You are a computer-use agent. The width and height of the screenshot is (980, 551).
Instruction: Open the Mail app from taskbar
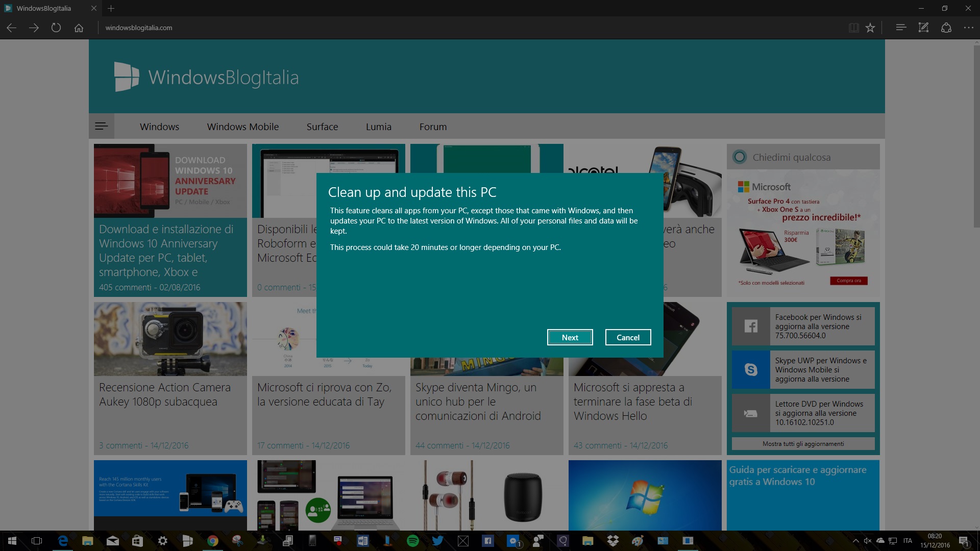point(113,541)
